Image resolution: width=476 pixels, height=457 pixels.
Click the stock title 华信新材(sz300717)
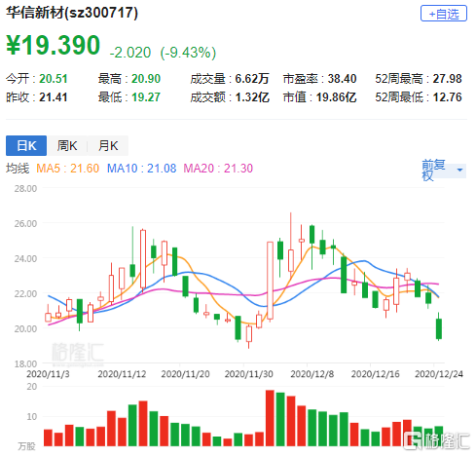coord(72,13)
